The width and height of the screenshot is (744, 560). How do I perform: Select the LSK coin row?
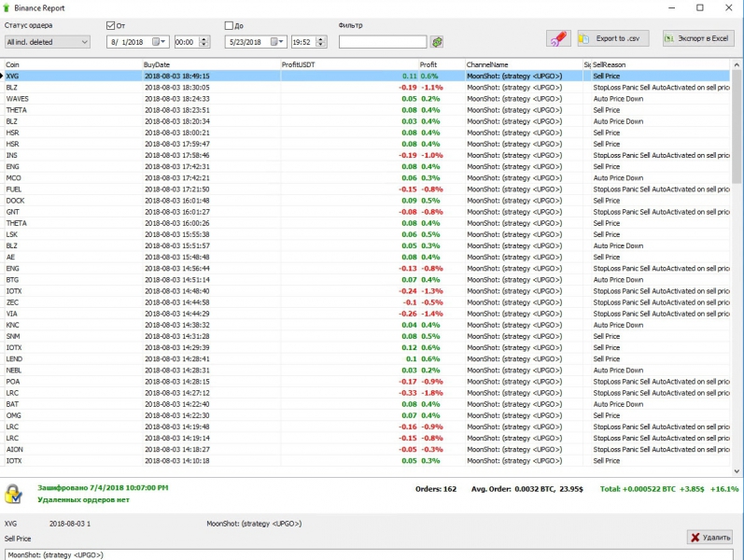pos(367,234)
